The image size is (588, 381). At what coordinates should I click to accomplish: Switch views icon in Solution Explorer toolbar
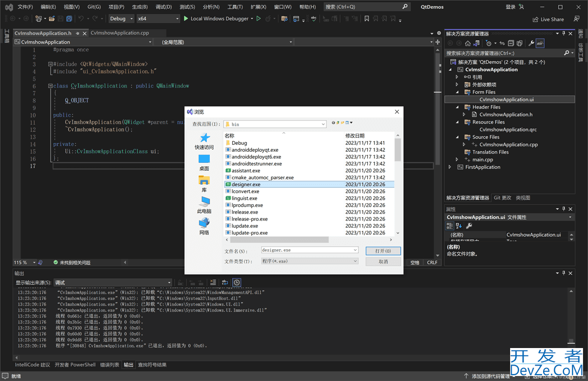coord(477,43)
